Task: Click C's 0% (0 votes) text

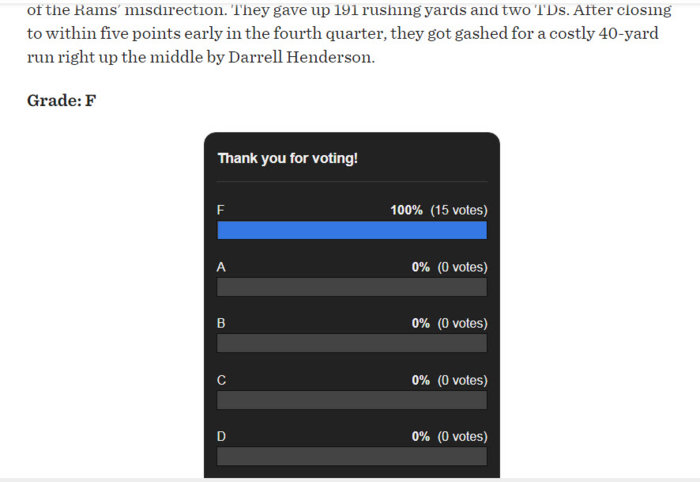Action: tap(450, 380)
